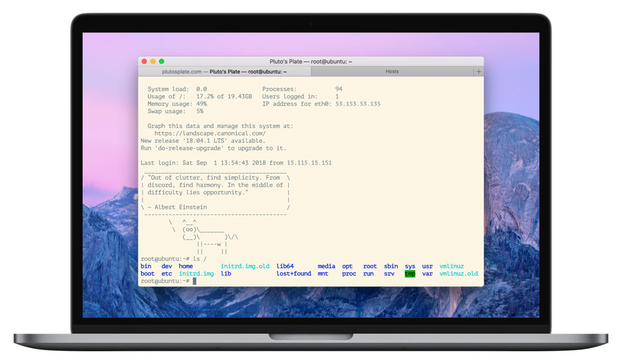The image size is (622, 364).
Task: Select the home directory name
Action: point(185,266)
